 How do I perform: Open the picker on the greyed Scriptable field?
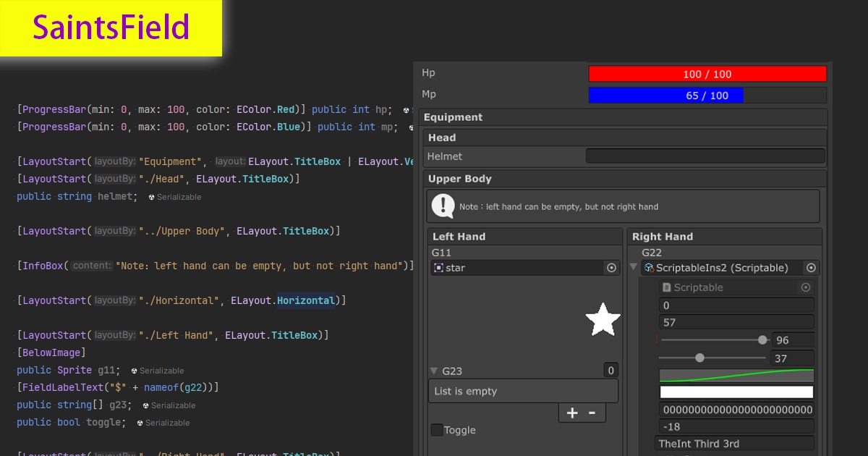coord(806,287)
